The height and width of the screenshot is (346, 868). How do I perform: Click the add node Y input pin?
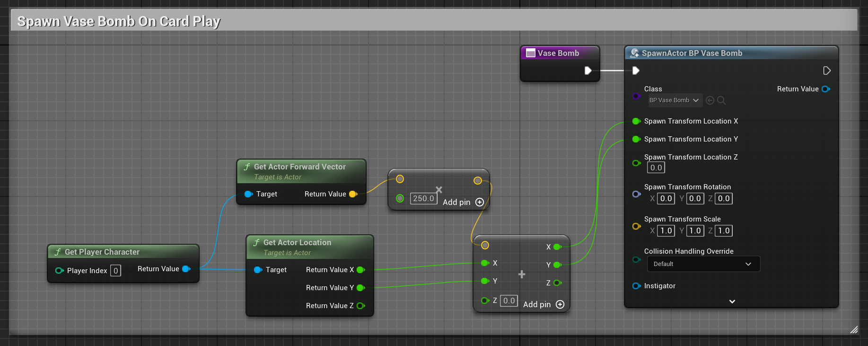pos(485,281)
